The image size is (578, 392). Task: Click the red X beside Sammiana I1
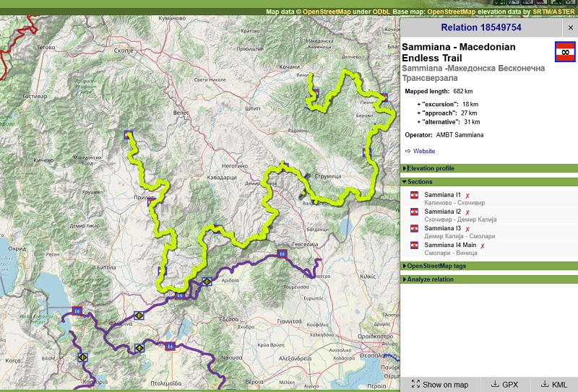pyautogui.click(x=467, y=196)
